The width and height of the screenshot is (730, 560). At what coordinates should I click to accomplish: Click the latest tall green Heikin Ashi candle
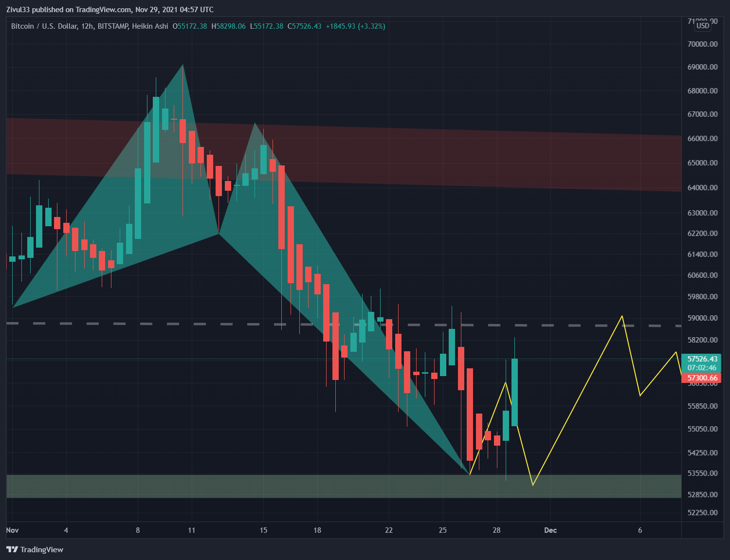coord(514,392)
